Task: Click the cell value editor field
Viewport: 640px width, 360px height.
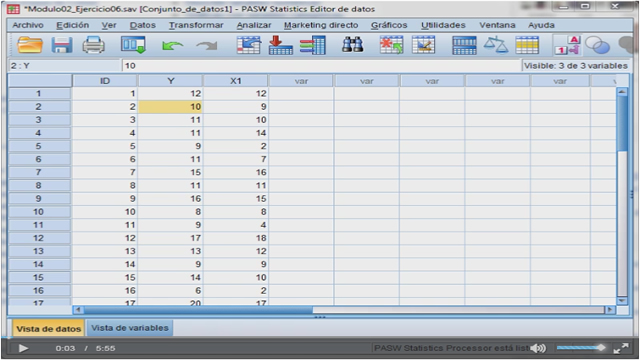Action: point(321,66)
